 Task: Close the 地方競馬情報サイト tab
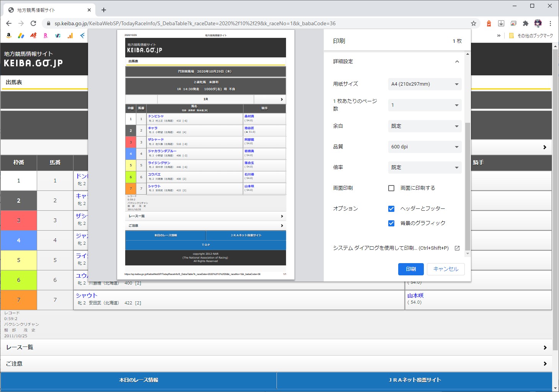pos(89,10)
